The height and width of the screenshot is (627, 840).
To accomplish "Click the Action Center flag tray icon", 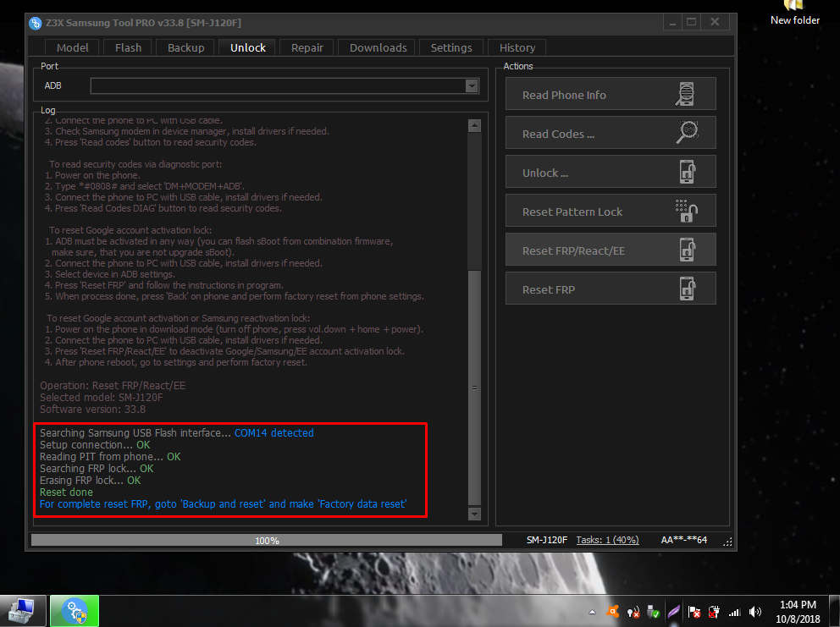I will pyautogui.click(x=694, y=612).
